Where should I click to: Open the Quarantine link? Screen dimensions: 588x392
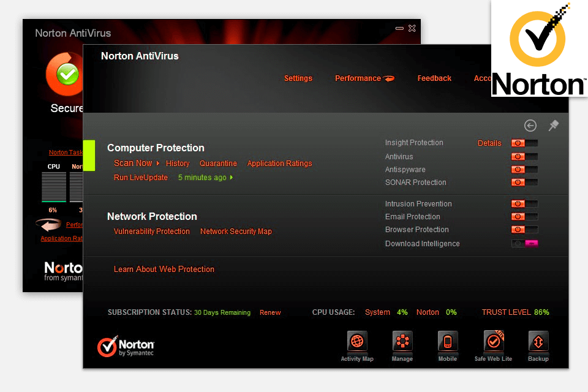218,164
